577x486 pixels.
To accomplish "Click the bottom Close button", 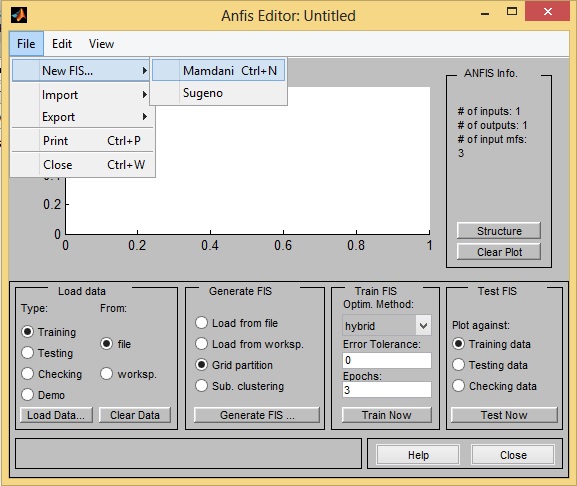I will pyautogui.click(x=513, y=455).
